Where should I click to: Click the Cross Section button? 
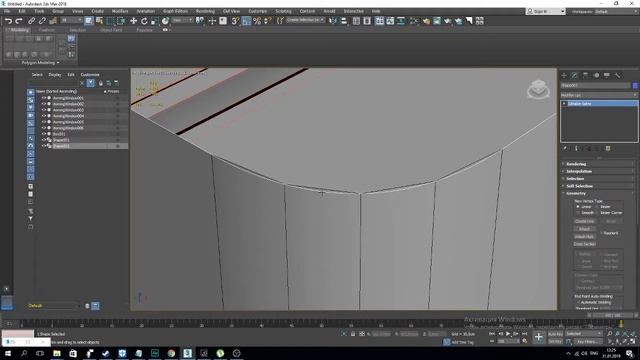584,244
